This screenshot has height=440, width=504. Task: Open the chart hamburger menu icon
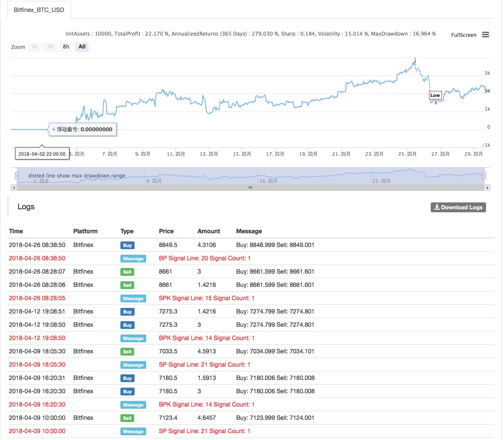tap(485, 35)
